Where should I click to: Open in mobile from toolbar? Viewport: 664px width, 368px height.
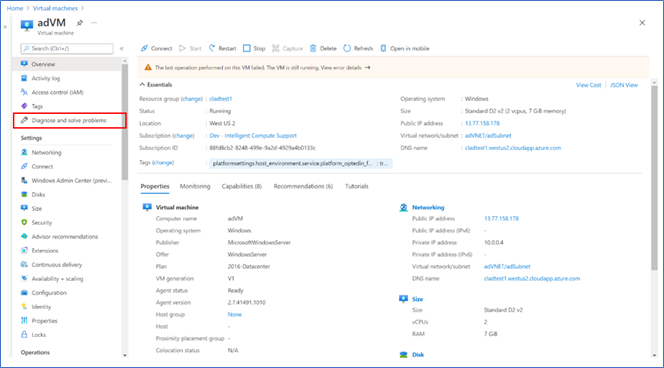coord(405,48)
